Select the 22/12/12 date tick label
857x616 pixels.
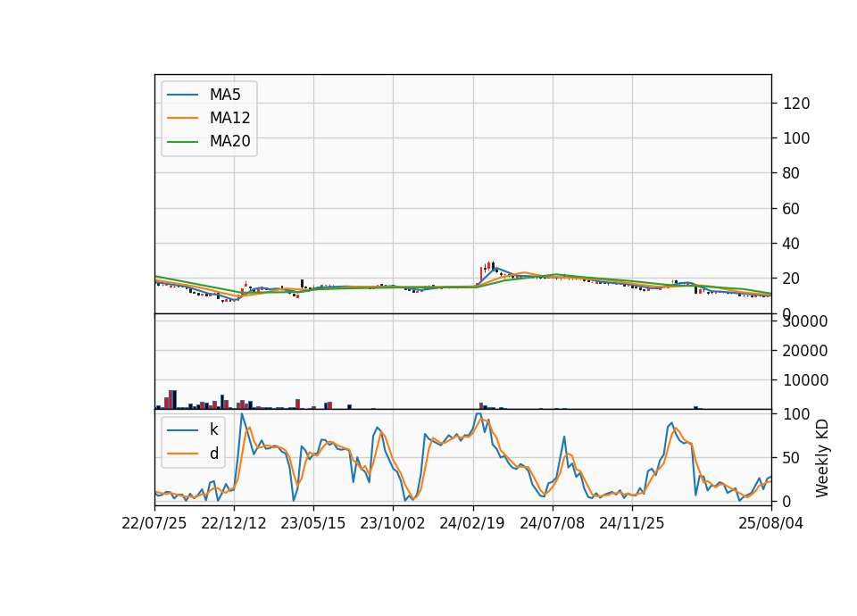(x=234, y=523)
